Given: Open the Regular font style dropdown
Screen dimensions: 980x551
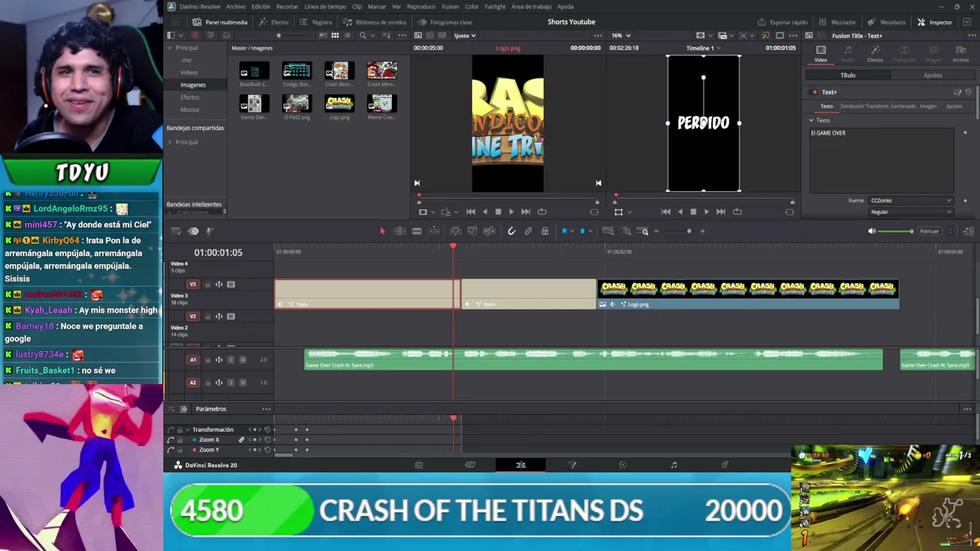Looking at the screenshot, I should click(911, 212).
